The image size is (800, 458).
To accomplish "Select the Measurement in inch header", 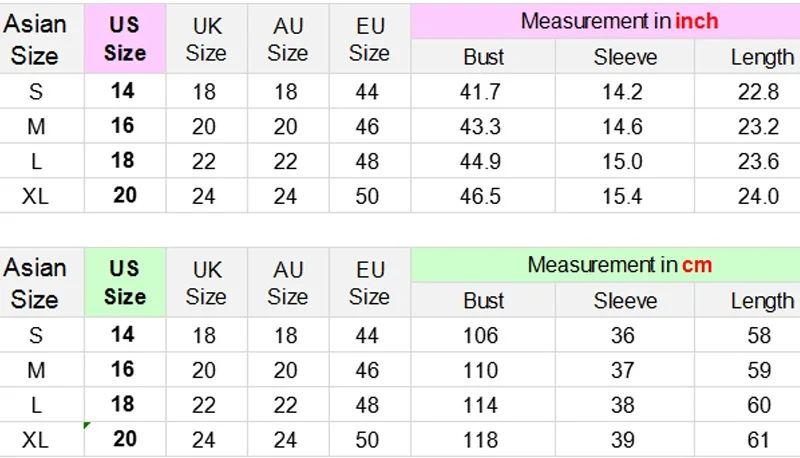I will 619,21.
